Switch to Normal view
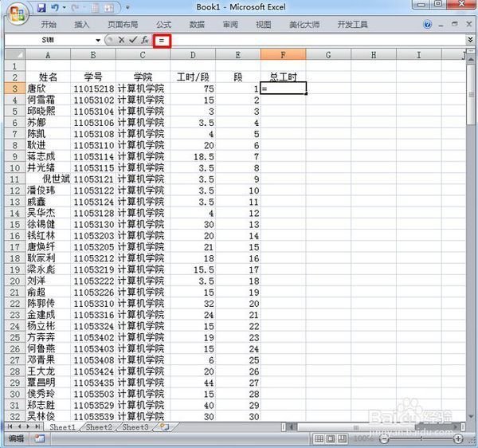 (x=319, y=438)
